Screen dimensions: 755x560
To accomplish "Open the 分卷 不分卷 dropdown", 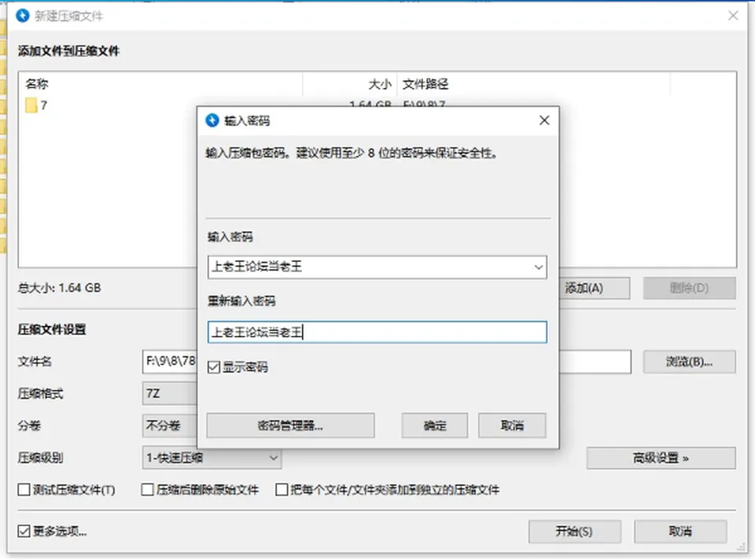I will 170,426.
